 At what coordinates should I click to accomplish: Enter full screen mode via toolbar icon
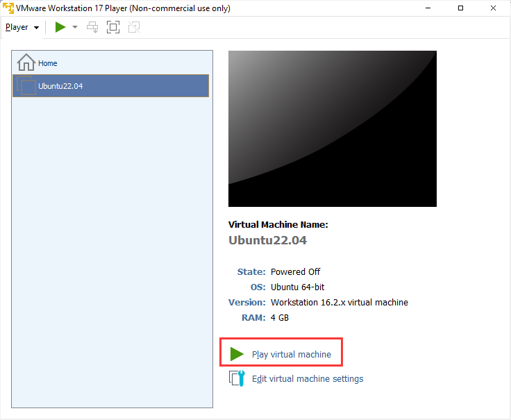(113, 27)
